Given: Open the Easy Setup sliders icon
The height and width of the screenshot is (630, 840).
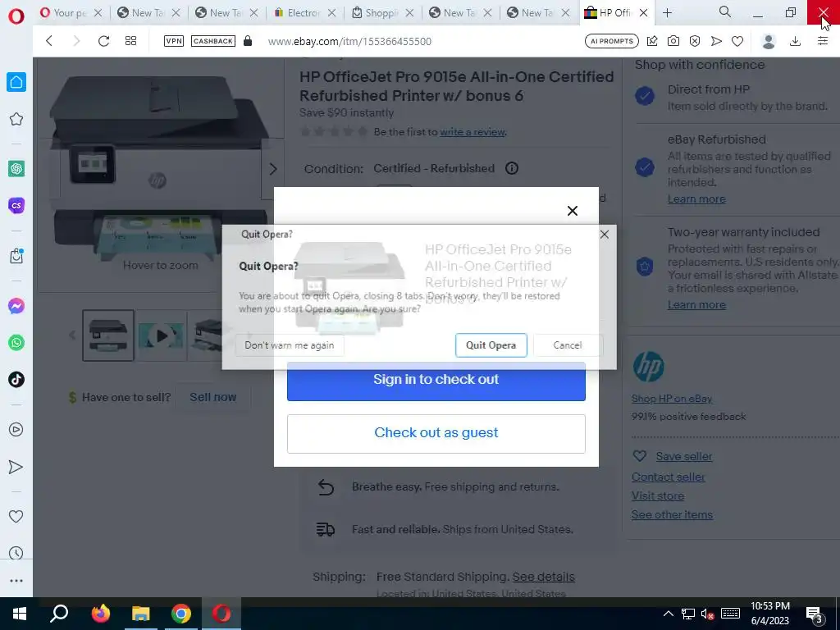Looking at the screenshot, I should point(823,41).
